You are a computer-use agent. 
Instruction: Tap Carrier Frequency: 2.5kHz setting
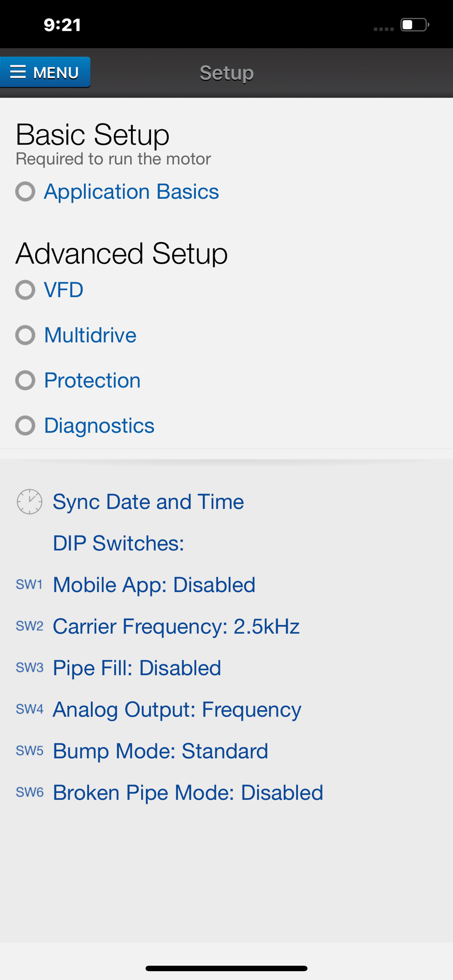pos(176,626)
